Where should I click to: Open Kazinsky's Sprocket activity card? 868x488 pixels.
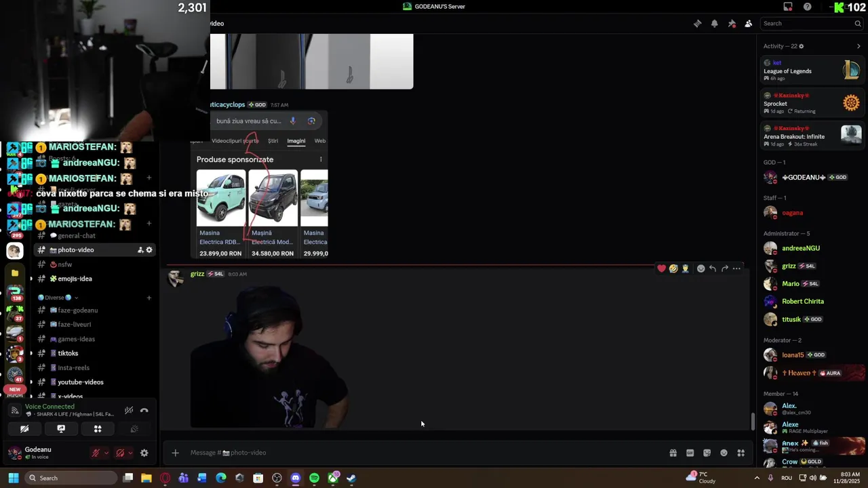tap(812, 103)
